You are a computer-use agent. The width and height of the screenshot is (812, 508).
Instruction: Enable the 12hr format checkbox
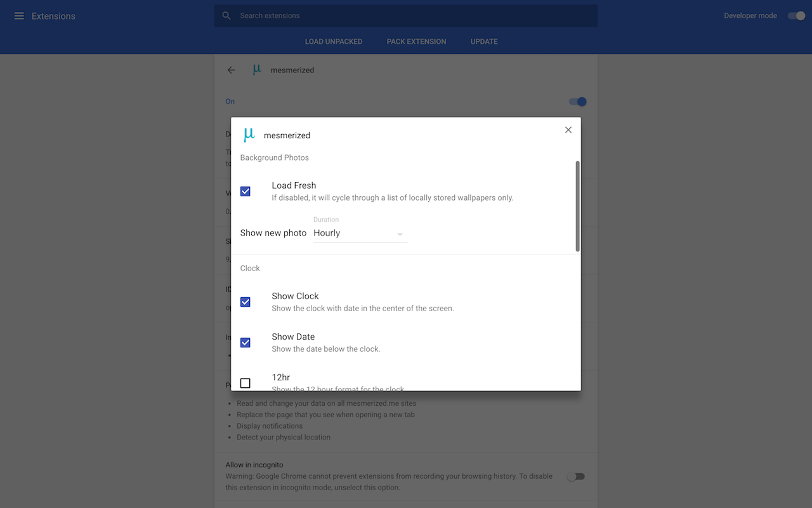point(246,383)
